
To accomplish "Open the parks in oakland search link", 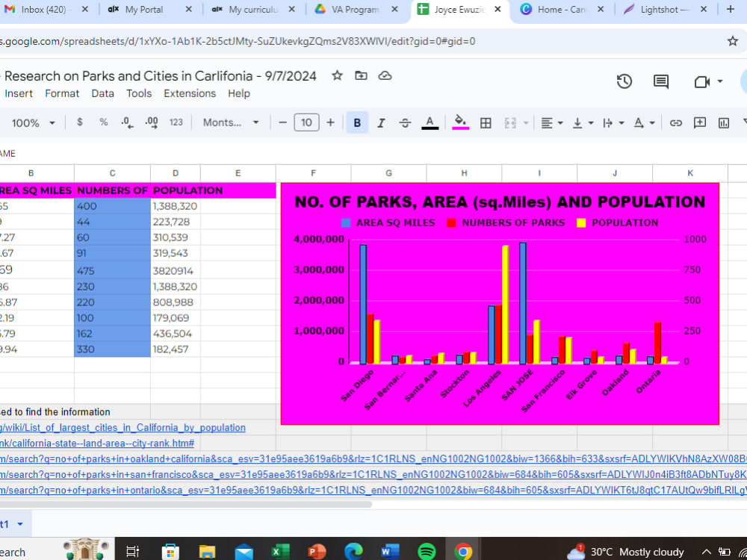I will [373, 459].
